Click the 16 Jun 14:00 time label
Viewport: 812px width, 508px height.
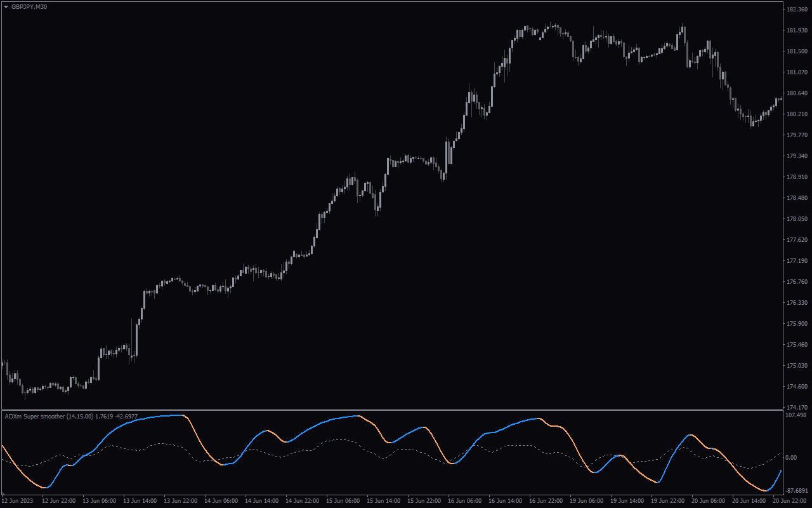[505, 501]
